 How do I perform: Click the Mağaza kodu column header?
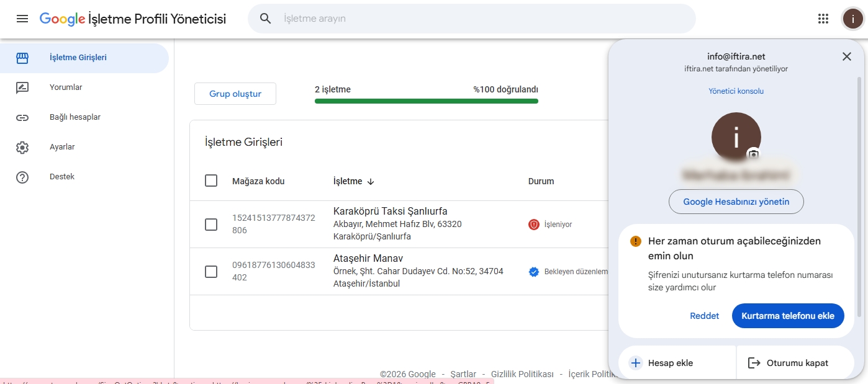258,181
